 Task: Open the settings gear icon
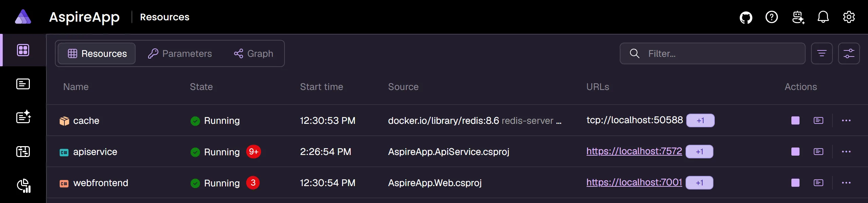point(849,17)
